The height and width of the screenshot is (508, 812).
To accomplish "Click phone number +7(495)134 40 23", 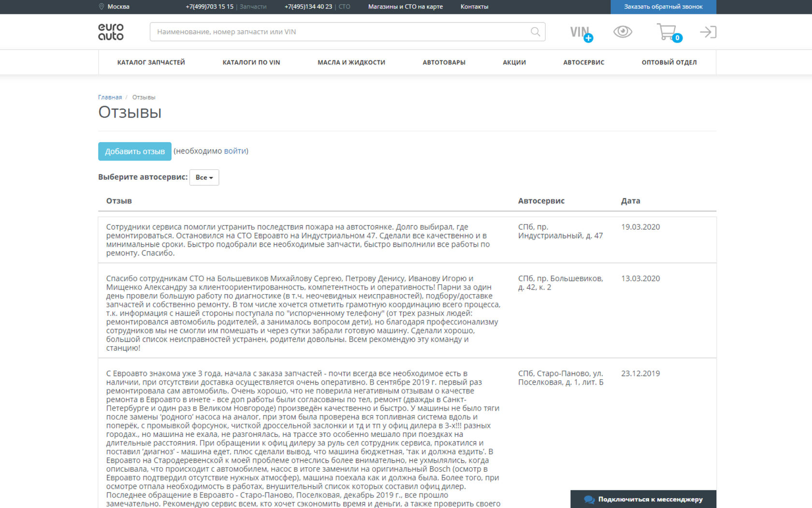I will pos(308,7).
